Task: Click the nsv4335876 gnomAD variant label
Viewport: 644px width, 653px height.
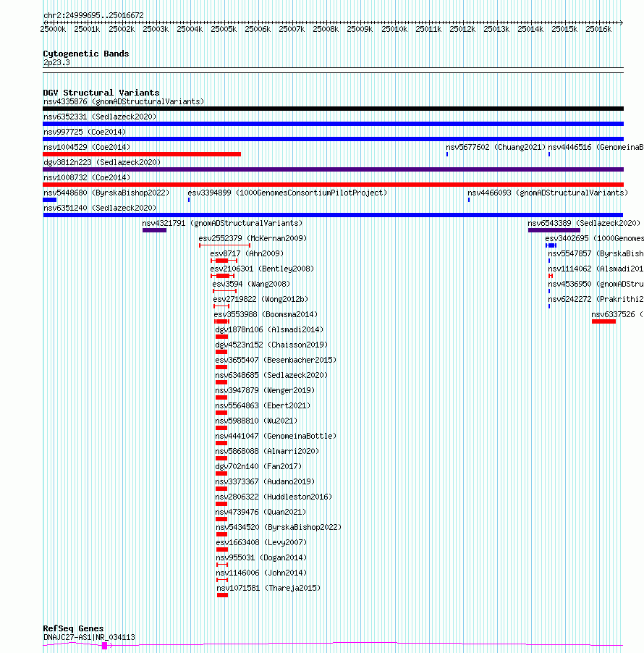Action: coord(124,101)
